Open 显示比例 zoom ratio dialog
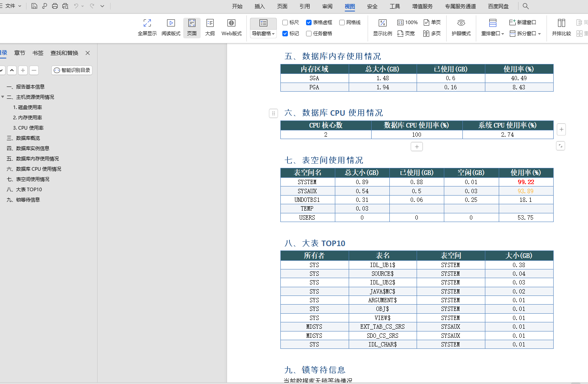 point(383,28)
